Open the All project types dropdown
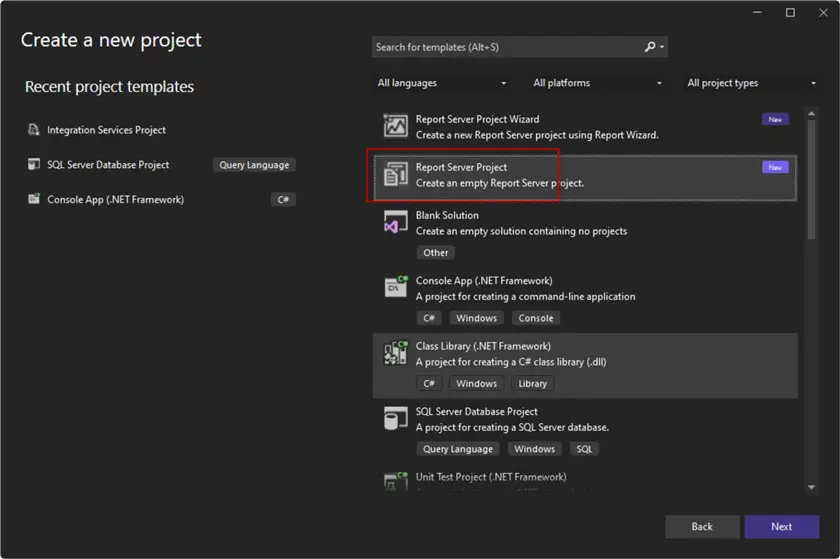Image resolution: width=840 pixels, height=559 pixels. pos(751,83)
